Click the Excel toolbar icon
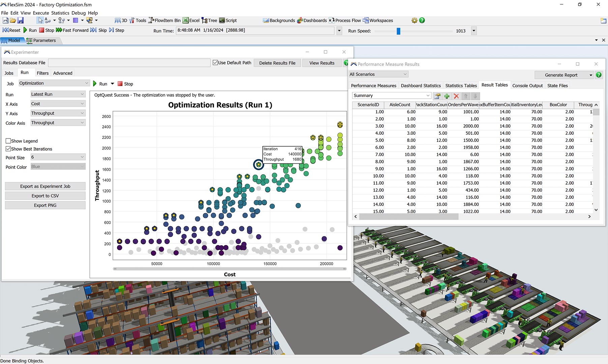This screenshot has height=364, width=608. pos(191,21)
